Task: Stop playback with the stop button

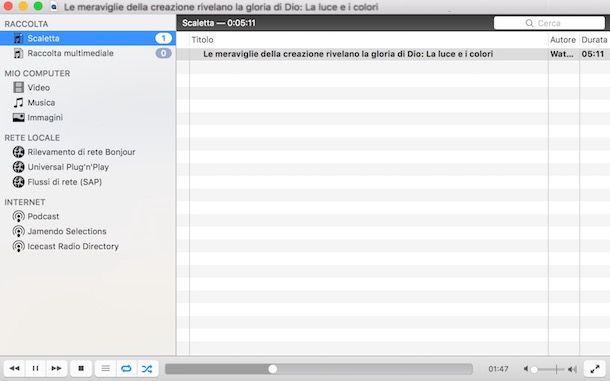Action: [81, 368]
